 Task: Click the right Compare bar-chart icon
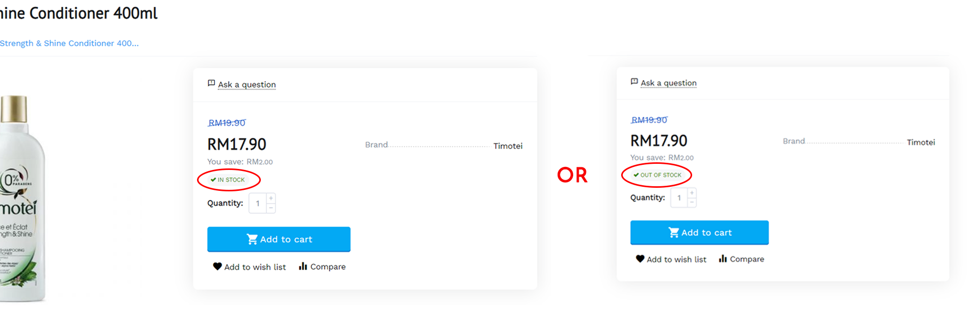pos(723,259)
